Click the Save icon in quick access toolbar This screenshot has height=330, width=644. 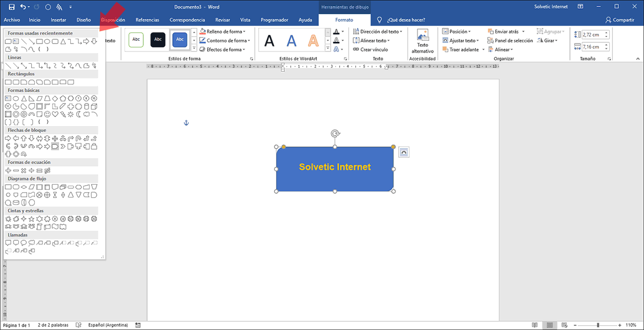click(11, 7)
